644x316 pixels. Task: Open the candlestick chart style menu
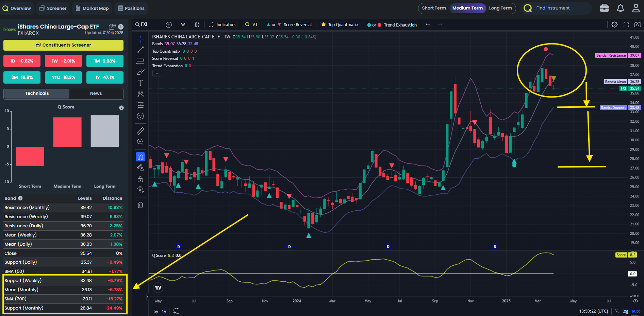pos(197,25)
